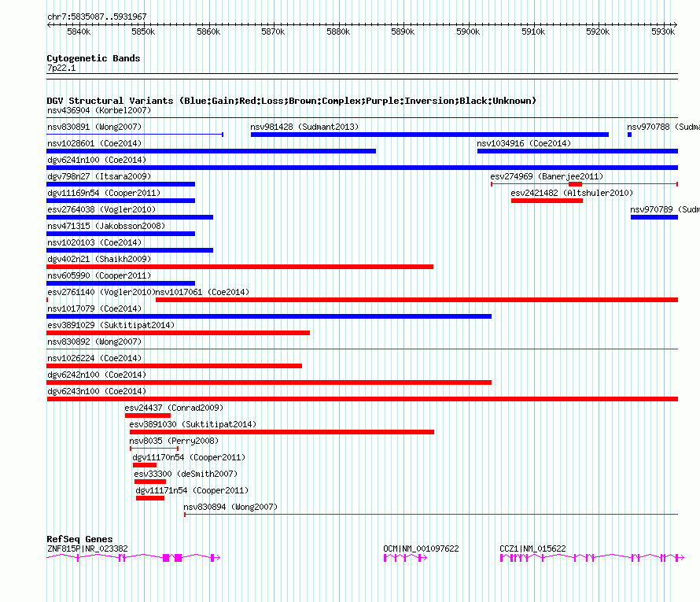This screenshot has height=602, width=700.
Task: Select the RefSeq Genes track title
Action: (x=79, y=538)
